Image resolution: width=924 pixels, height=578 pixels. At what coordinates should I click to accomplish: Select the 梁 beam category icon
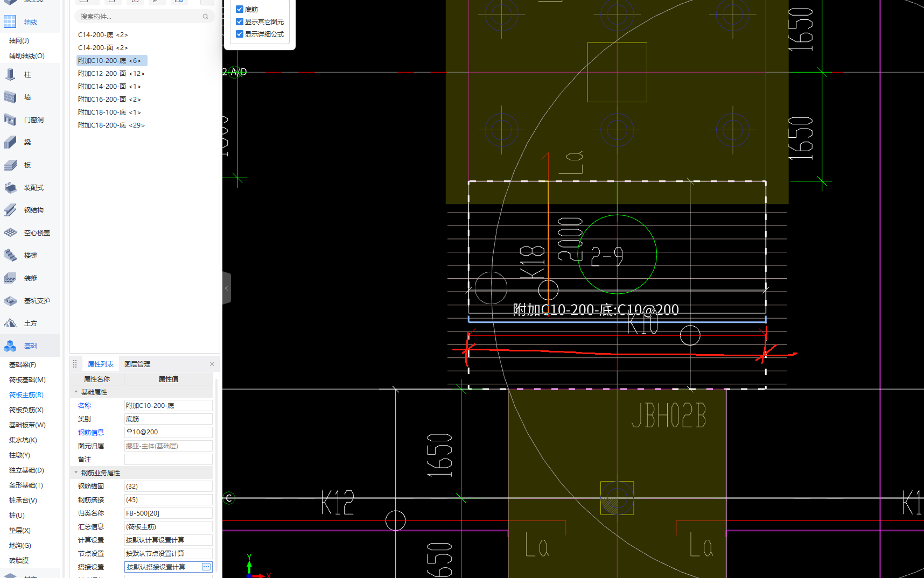pos(10,143)
